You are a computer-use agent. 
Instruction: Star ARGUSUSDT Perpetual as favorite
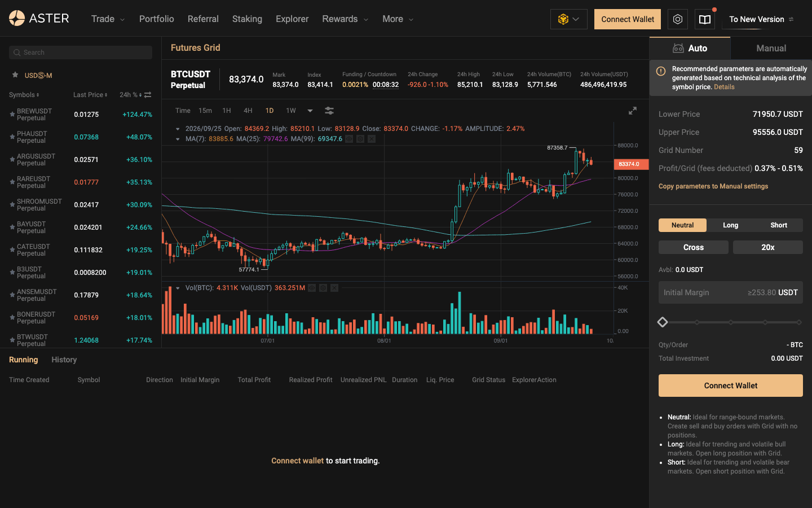[12, 159]
